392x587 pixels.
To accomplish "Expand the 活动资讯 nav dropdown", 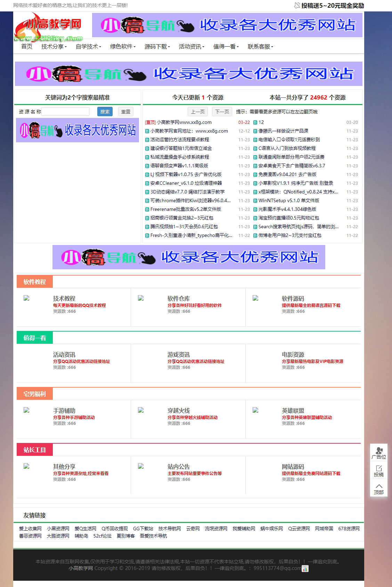I will (x=191, y=46).
